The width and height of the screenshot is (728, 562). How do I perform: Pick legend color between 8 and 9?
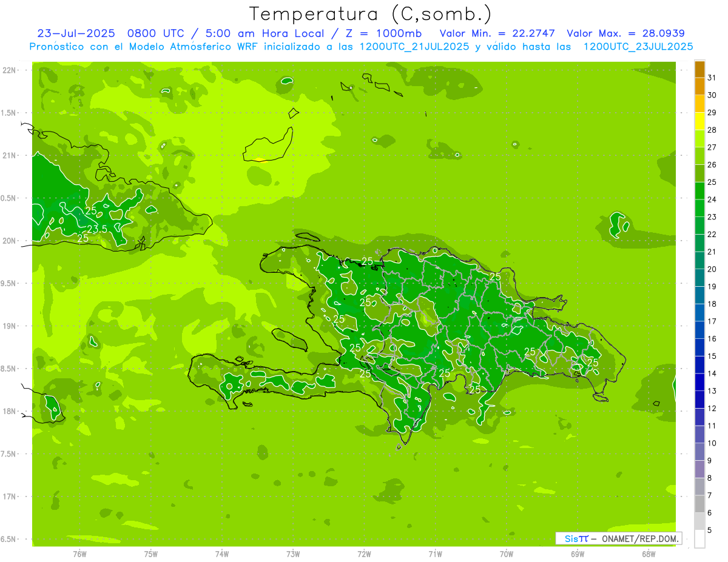699,470
